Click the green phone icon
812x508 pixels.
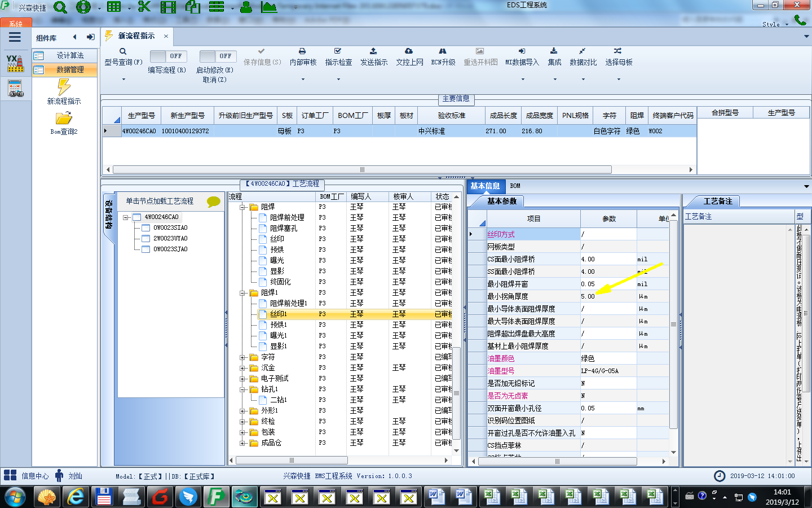[x=800, y=20]
